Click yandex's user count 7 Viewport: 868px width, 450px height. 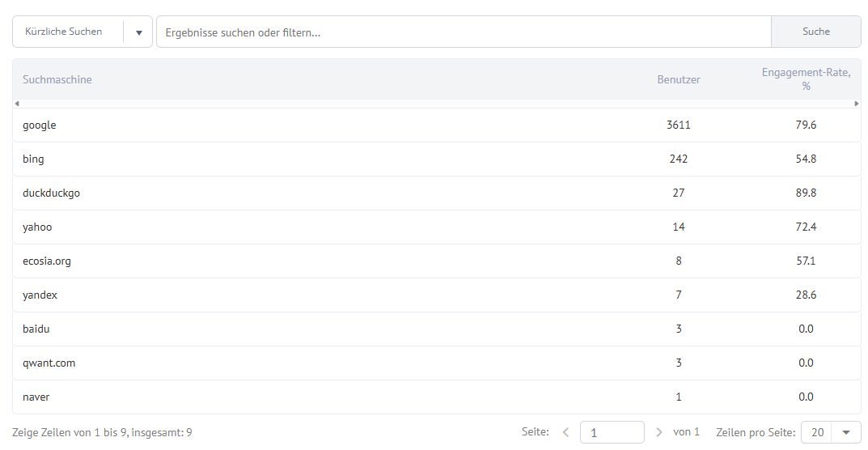click(679, 295)
